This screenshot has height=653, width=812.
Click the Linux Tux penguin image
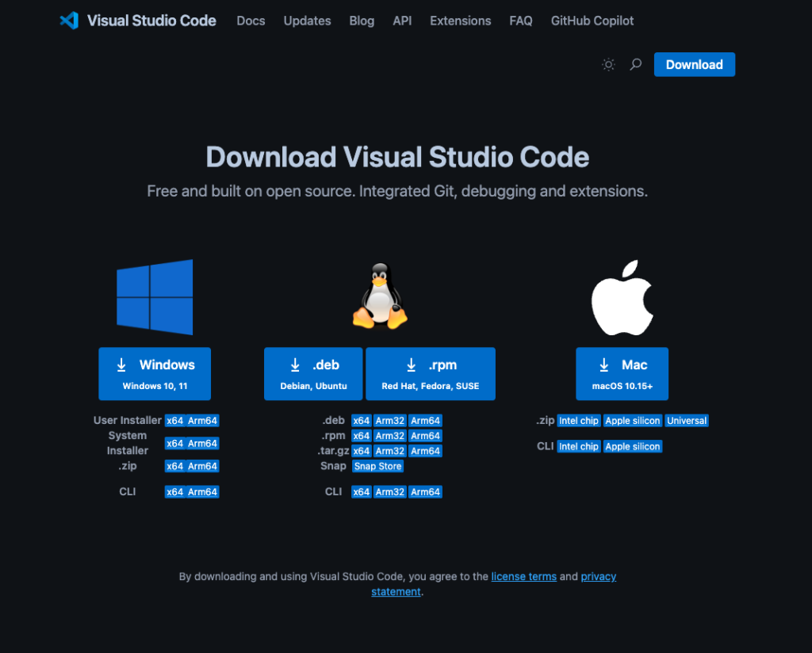tap(380, 296)
